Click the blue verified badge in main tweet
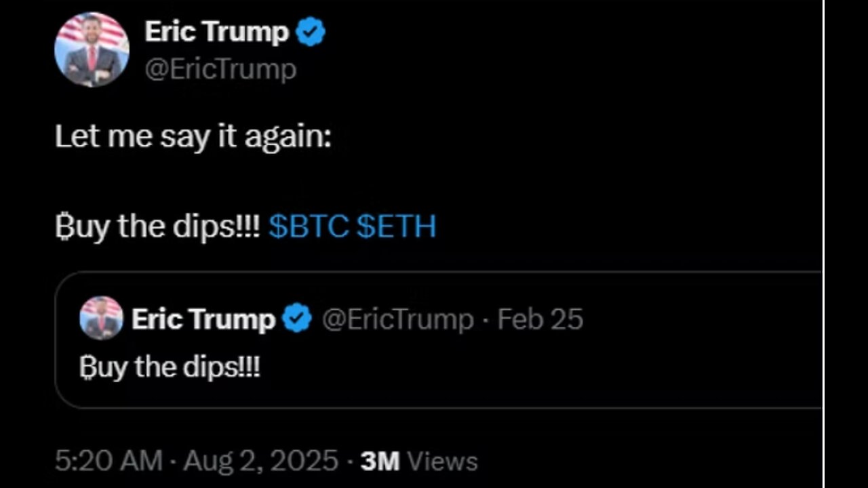The height and width of the screenshot is (488, 868). point(310,33)
